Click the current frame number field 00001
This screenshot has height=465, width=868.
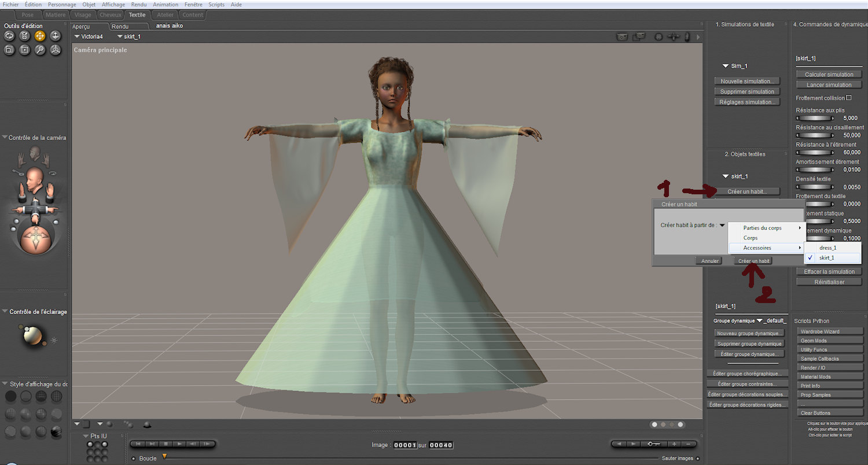[405, 445]
